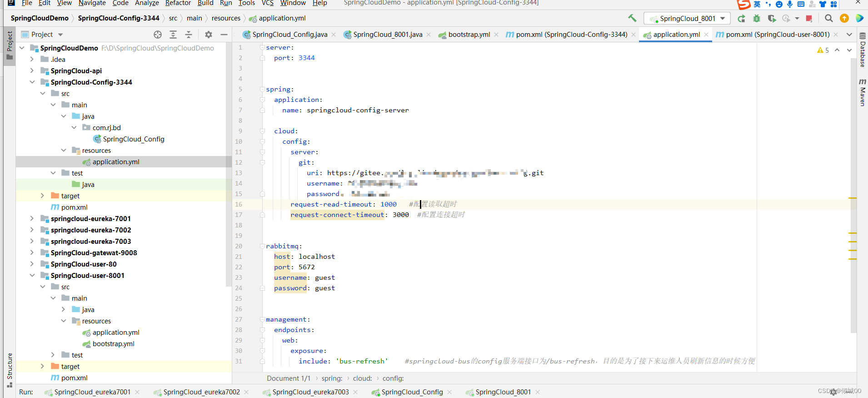This screenshot has height=398, width=868.
Task: Click resources breadcrumb in navigation bar
Action: 226,18
